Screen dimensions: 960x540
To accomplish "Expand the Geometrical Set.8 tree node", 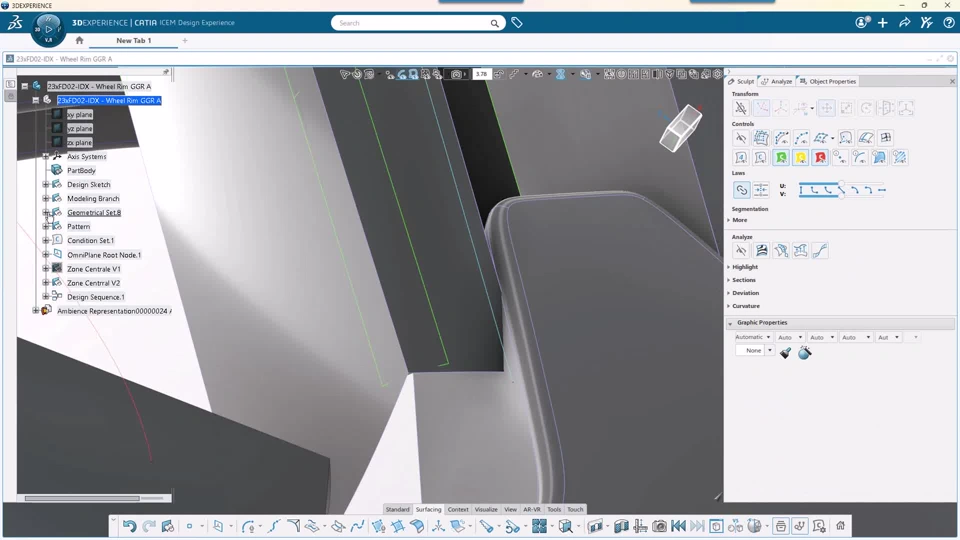I will coord(46,213).
